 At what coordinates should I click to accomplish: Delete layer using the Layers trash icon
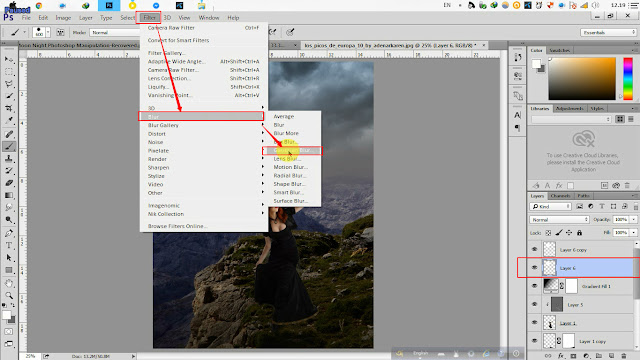click(624, 356)
